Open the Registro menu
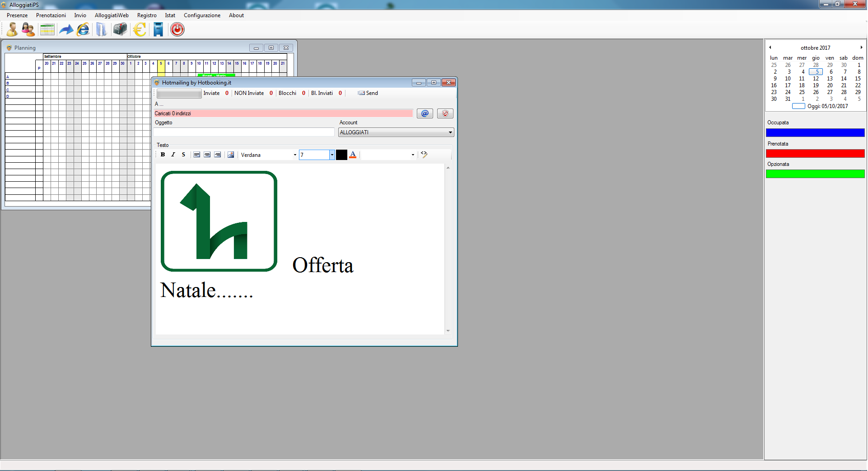The width and height of the screenshot is (868, 471). [147, 15]
